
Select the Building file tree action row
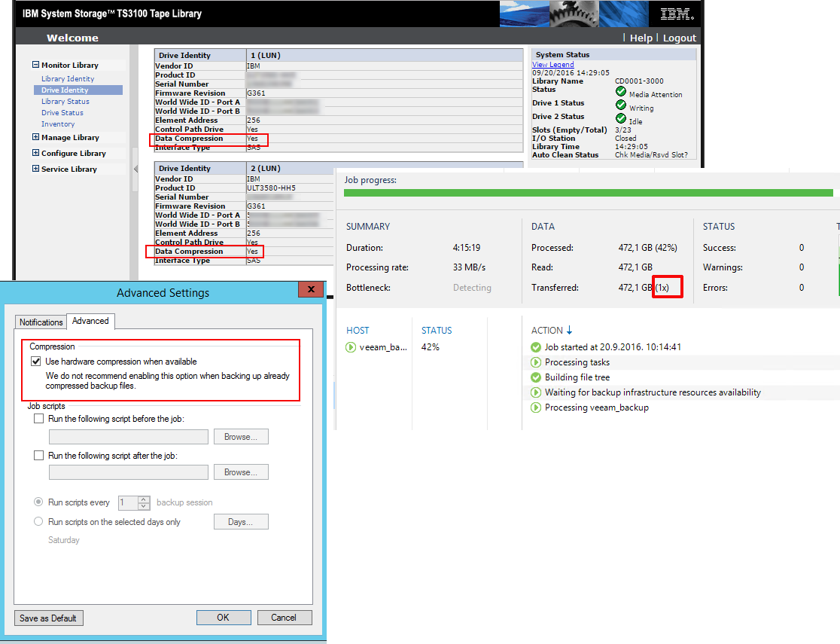point(681,377)
